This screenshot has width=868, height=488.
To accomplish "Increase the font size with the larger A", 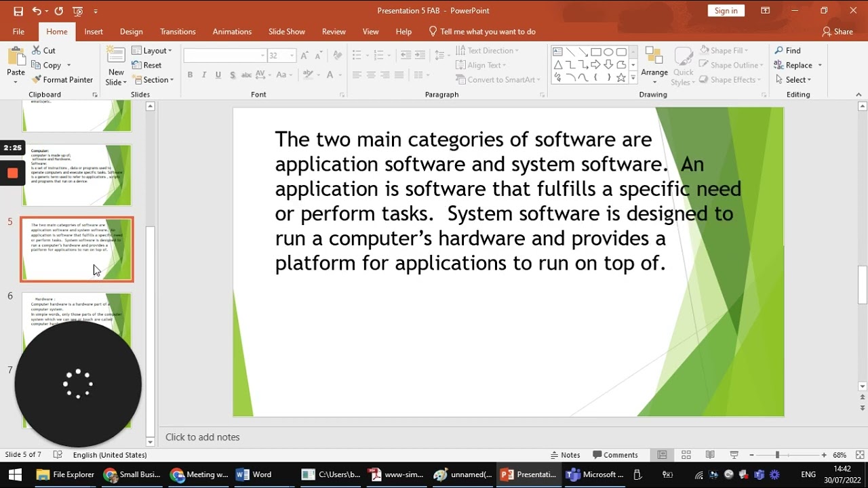I will coord(304,56).
